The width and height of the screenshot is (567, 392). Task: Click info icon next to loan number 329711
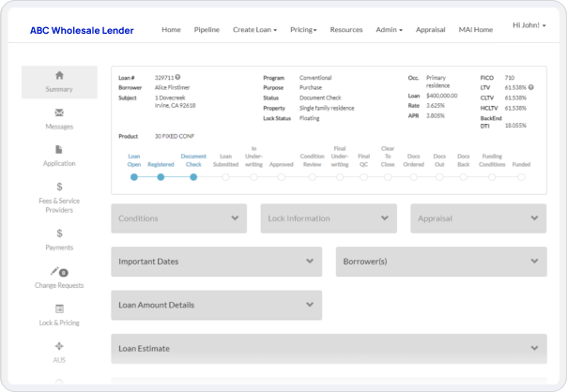tap(178, 77)
